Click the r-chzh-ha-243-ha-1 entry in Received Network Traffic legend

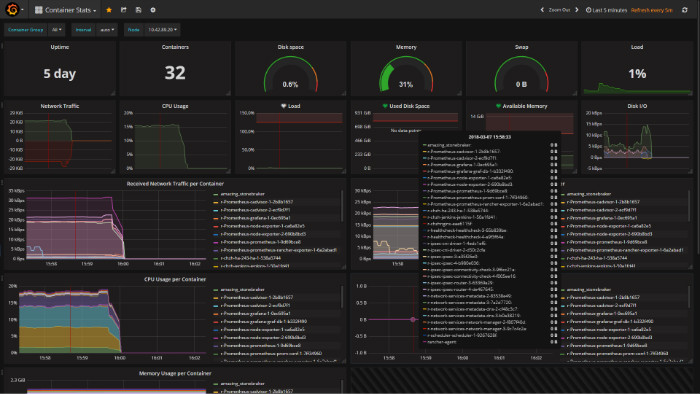tap(250, 258)
